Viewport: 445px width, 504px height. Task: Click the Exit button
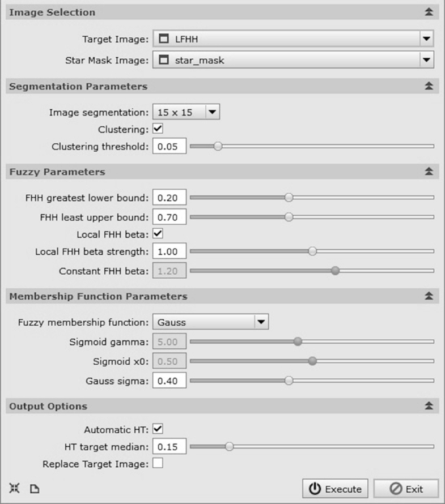click(x=406, y=489)
